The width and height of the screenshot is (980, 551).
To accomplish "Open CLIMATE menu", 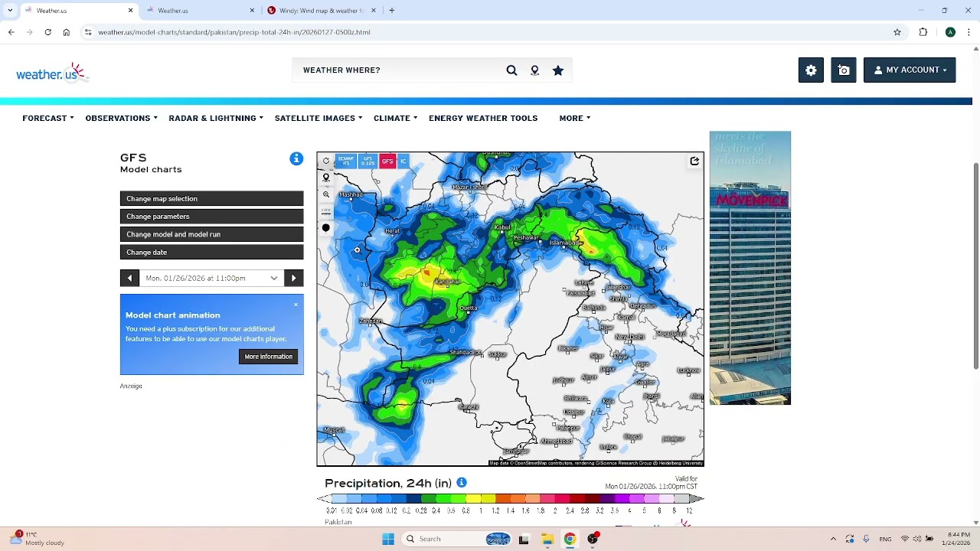I will click(x=395, y=118).
